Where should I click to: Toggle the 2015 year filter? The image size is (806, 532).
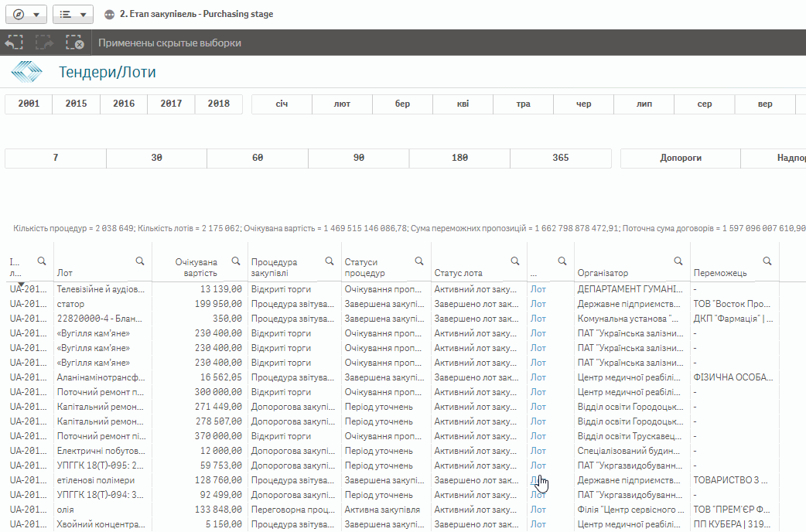tap(76, 104)
